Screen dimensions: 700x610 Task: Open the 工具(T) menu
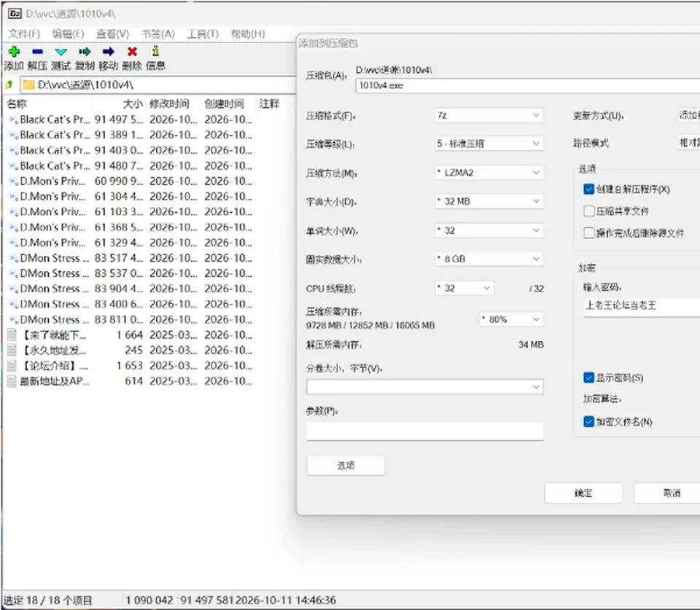pyautogui.click(x=203, y=34)
